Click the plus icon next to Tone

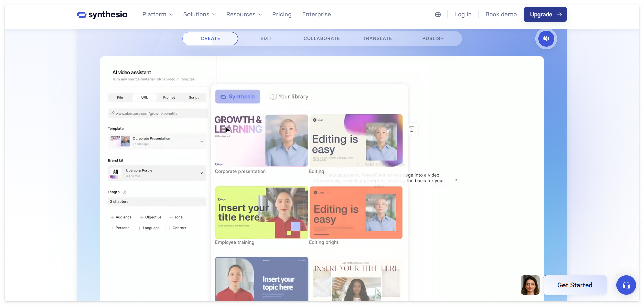(171, 218)
